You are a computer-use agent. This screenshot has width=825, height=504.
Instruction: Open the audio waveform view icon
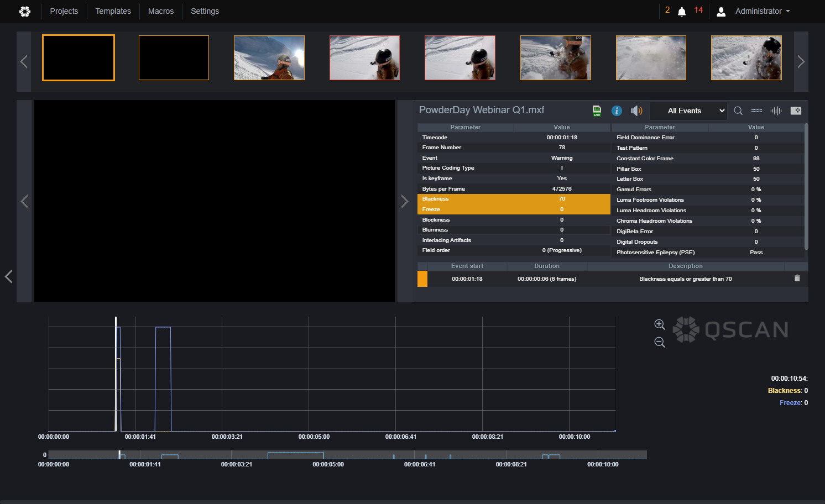click(776, 111)
